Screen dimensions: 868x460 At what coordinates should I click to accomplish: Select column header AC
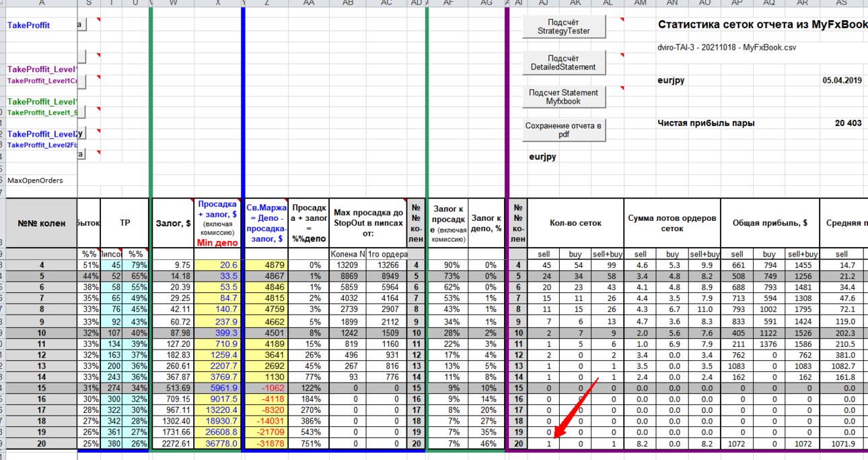387,3
